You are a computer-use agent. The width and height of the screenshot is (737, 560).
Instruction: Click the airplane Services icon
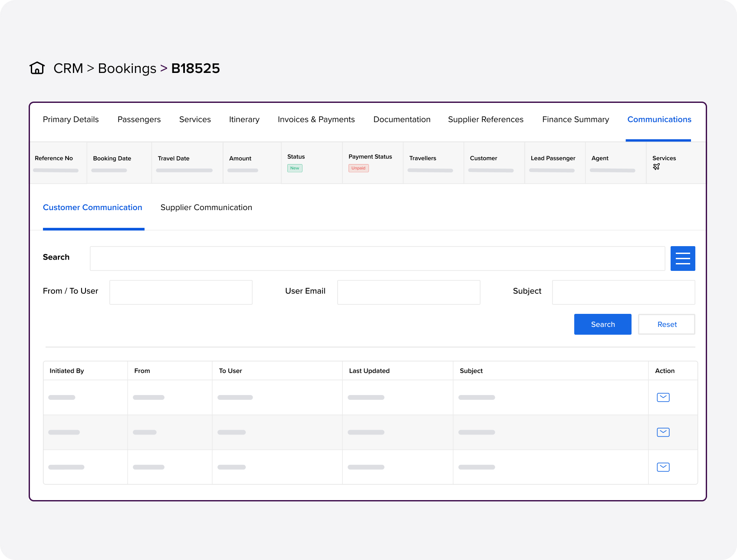point(656,167)
